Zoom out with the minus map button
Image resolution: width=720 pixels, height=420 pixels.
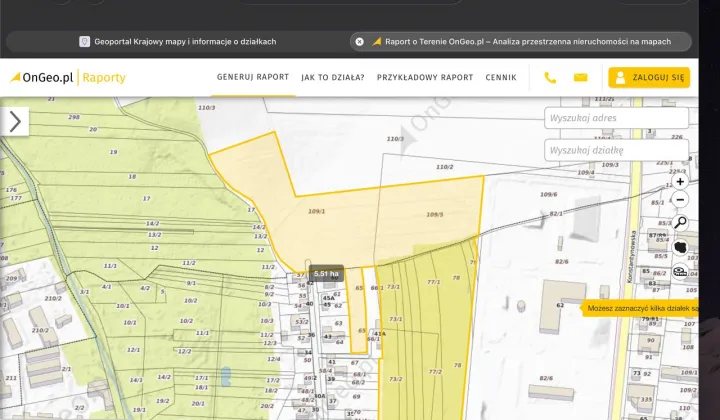click(x=680, y=200)
